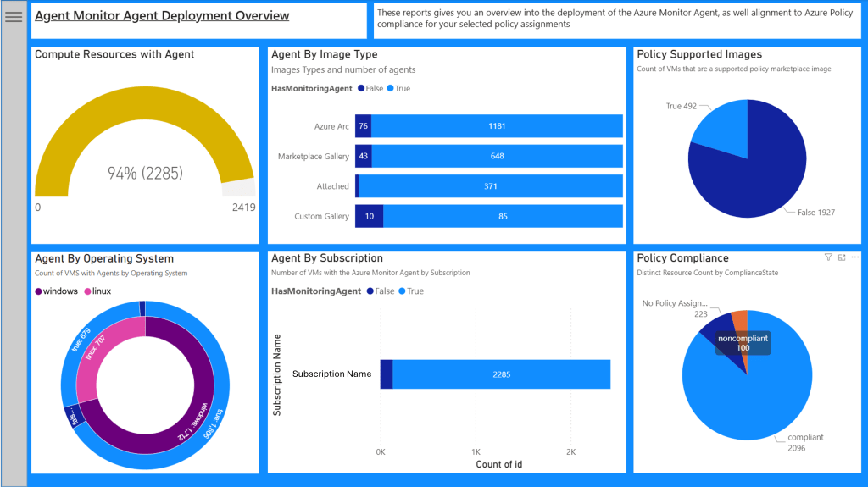Select Marketplace Gallery bar showing 648
This screenshot has height=487, width=868.
[497, 157]
